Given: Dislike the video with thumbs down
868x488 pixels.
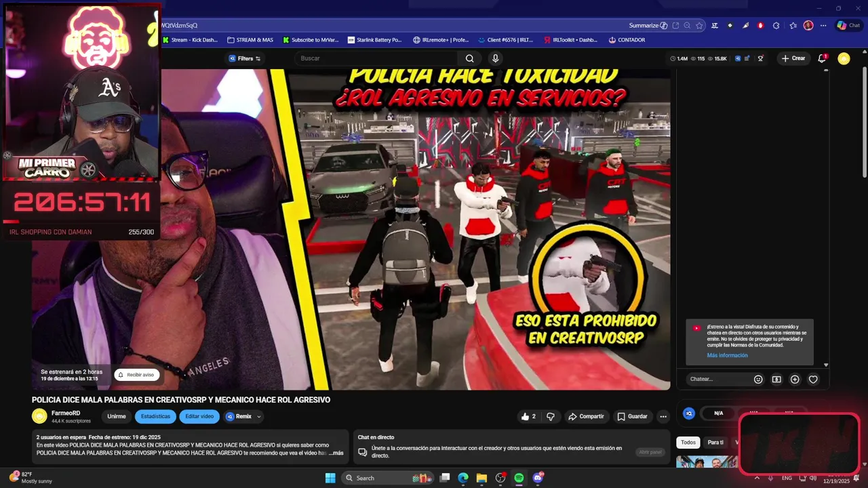Looking at the screenshot, I should pyautogui.click(x=551, y=416).
